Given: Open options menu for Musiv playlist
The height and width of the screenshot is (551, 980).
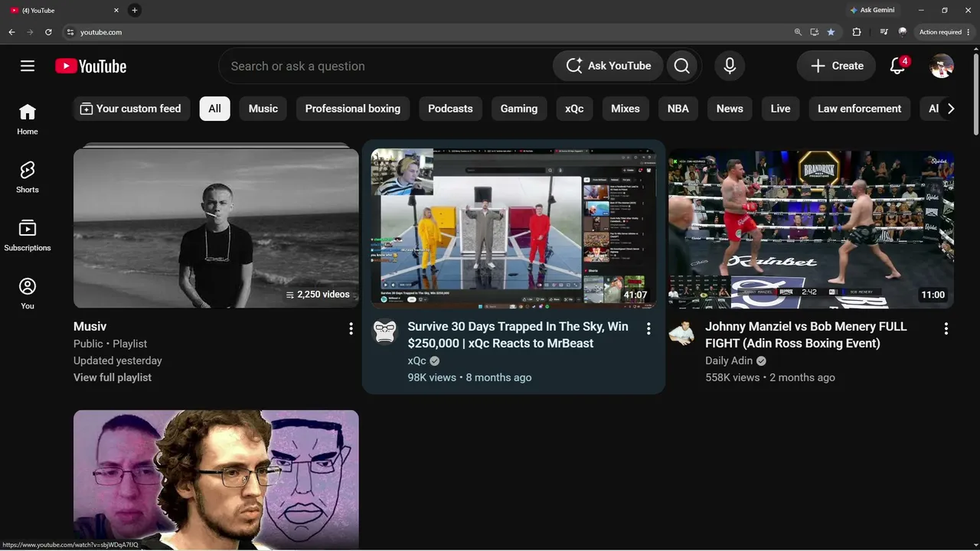Looking at the screenshot, I should coord(351,328).
